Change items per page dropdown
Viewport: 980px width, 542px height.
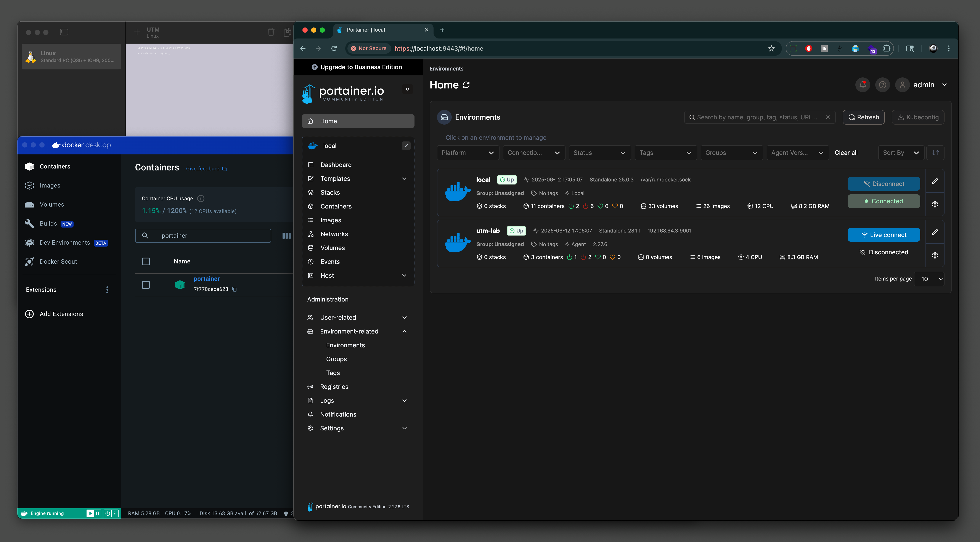click(929, 279)
